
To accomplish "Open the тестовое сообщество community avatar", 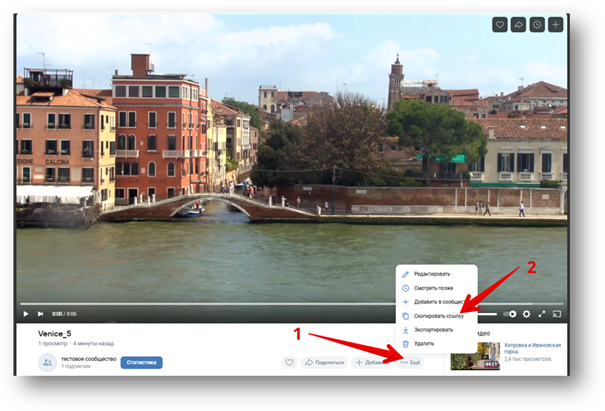I will pos(47,362).
